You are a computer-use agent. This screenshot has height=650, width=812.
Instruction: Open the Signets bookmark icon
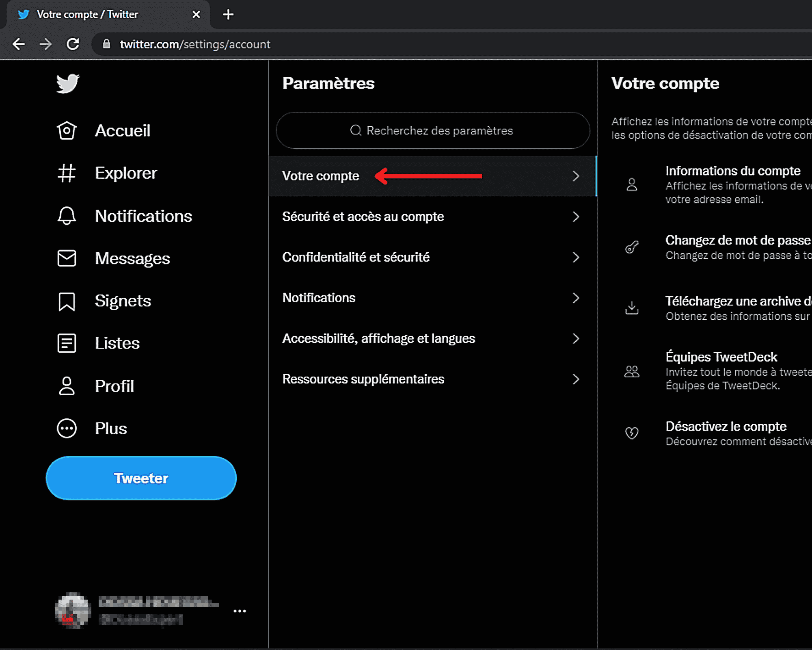(x=67, y=301)
